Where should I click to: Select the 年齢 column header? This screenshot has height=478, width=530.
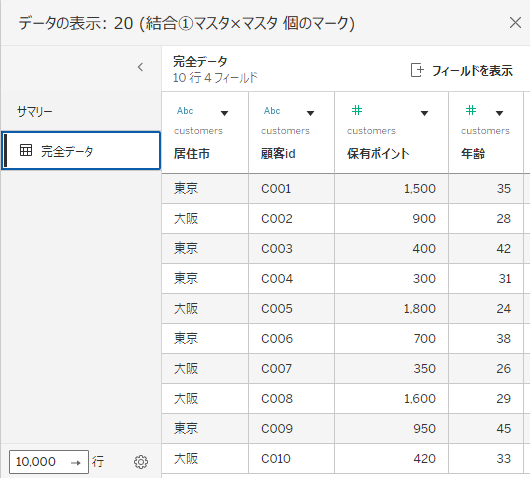click(486, 133)
